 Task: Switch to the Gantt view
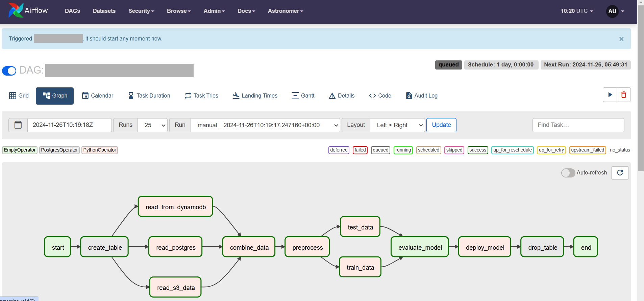pos(303,96)
